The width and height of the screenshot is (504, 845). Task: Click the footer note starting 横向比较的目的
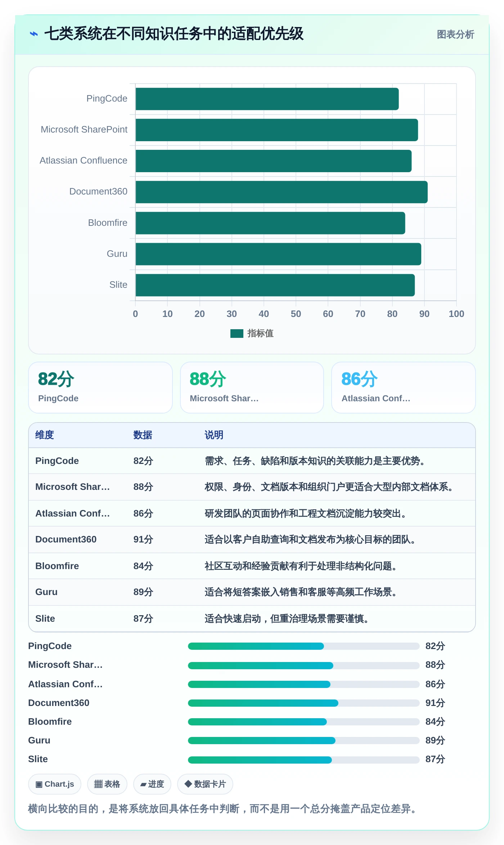(223, 809)
